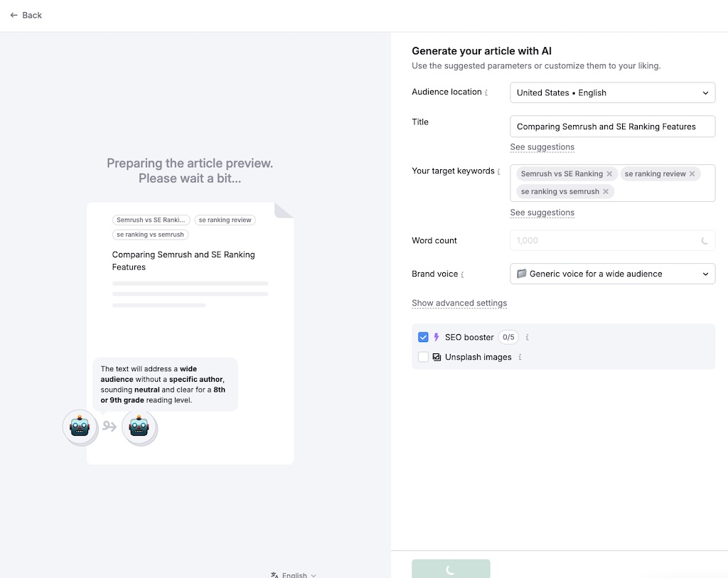Open the English language selector

[294, 574]
